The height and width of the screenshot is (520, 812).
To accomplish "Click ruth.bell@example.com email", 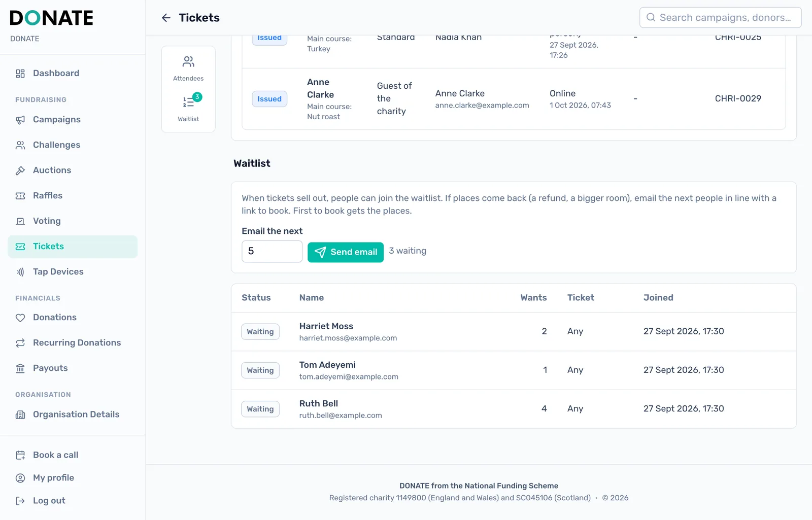I will pos(341,415).
